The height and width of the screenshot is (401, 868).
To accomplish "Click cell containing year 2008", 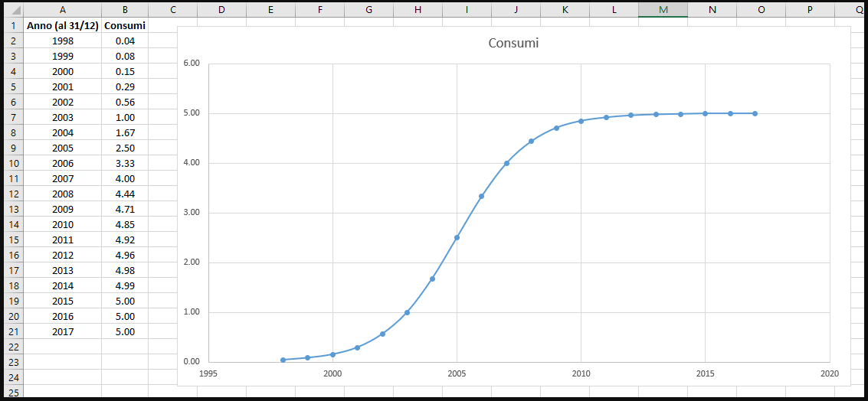I will [62, 194].
